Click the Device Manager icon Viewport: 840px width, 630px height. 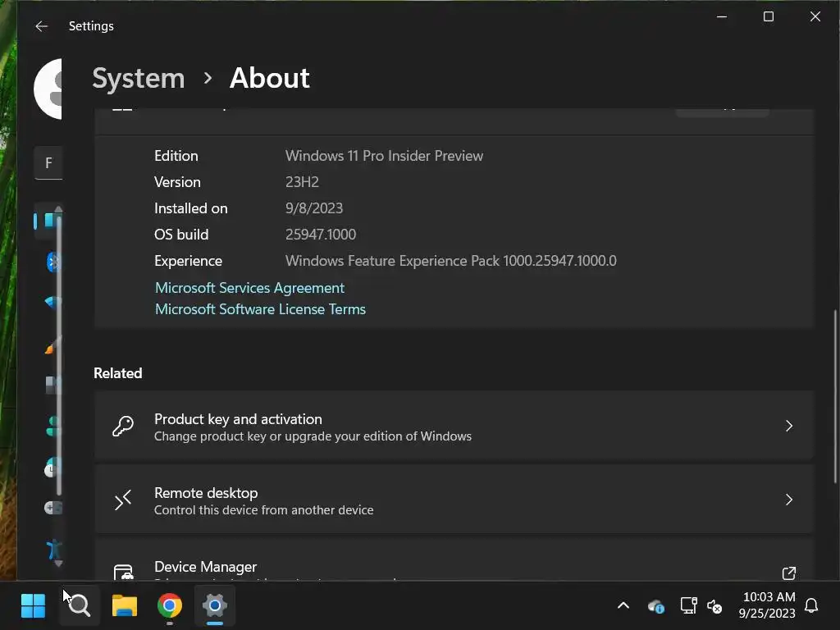pos(123,572)
